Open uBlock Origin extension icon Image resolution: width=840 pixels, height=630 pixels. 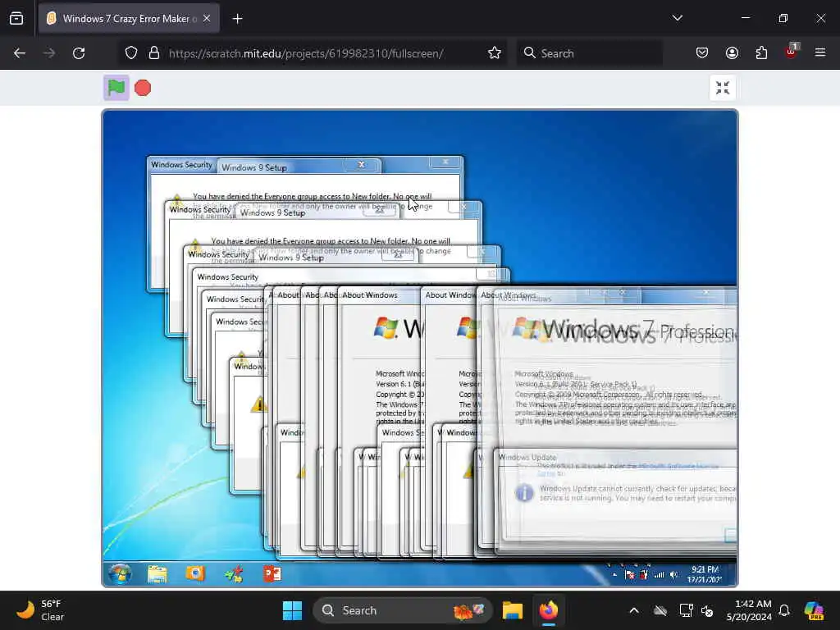(792, 52)
